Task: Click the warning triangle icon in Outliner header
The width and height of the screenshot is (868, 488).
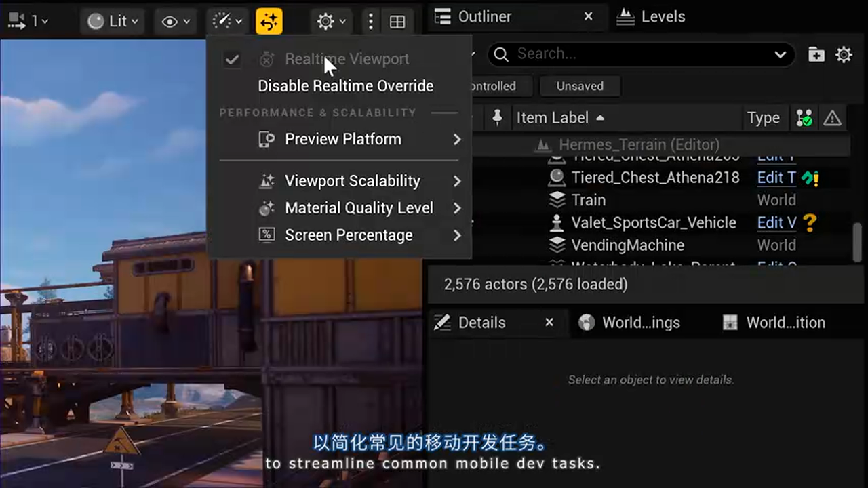Action: click(x=832, y=117)
